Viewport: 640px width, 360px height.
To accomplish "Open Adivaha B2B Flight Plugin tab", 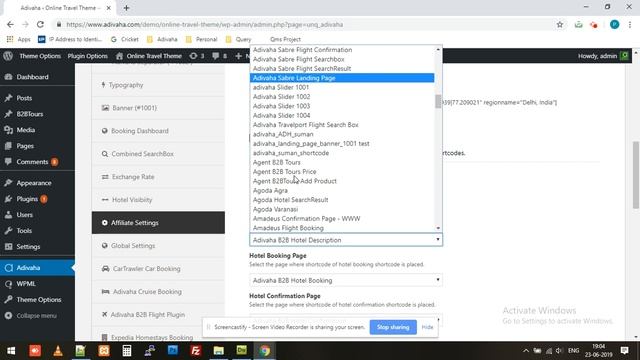I will (x=158, y=314).
